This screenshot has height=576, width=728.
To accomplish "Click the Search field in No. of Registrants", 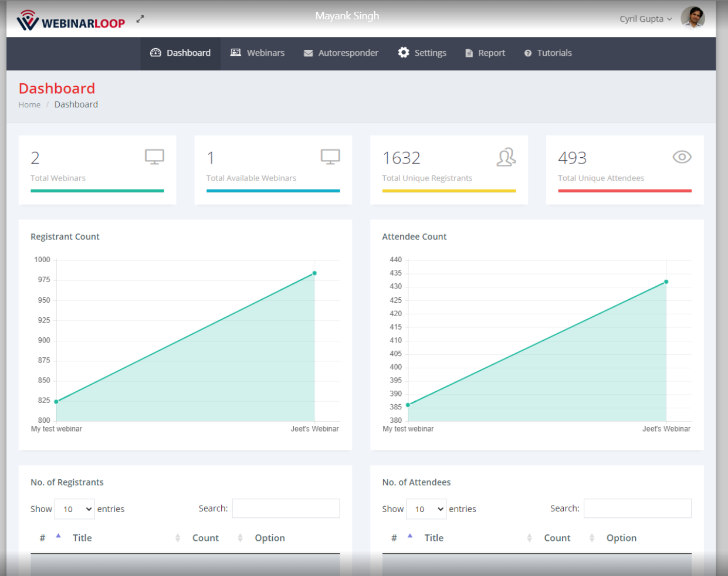I will pyautogui.click(x=286, y=508).
